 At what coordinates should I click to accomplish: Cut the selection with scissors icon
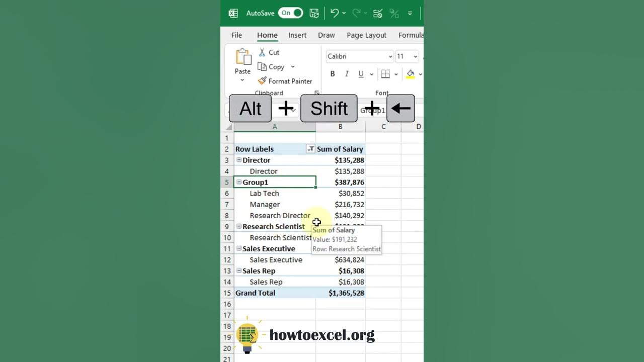[262, 52]
